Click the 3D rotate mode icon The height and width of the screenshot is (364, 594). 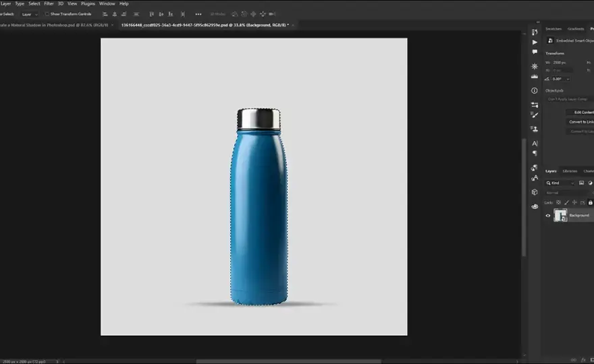click(235, 14)
